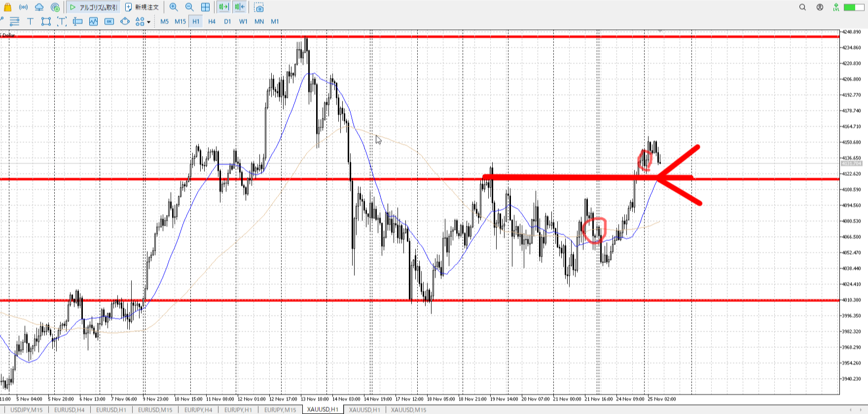Select the D1 timeframe button
This screenshot has height=414, width=868.
[x=227, y=21]
